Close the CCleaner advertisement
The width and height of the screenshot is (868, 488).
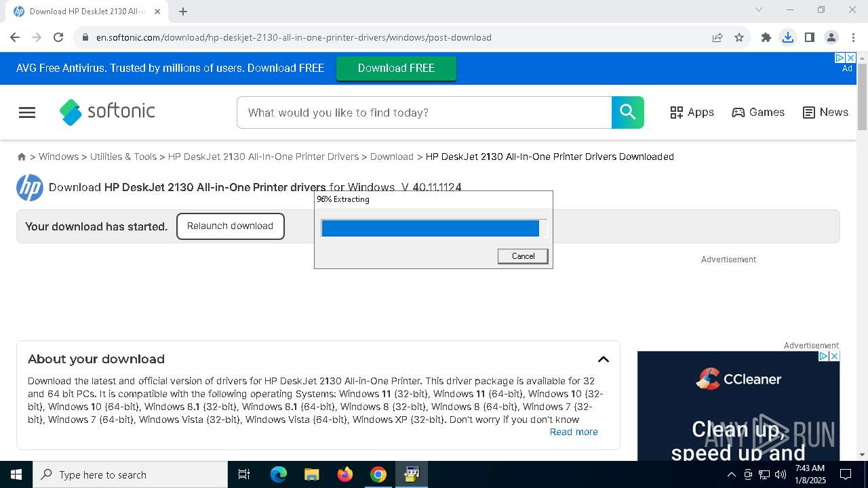pyautogui.click(x=835, y=356)
